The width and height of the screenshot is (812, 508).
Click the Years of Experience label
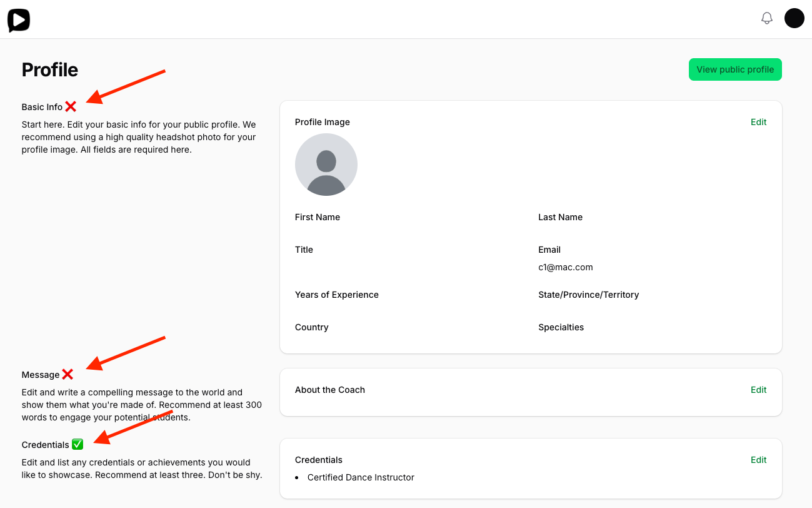[336, 295]
